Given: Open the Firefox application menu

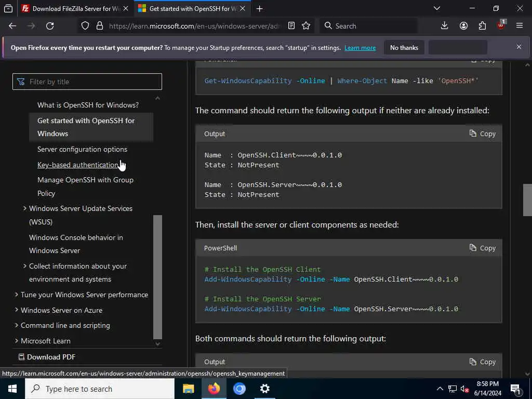Looking at the screenshot, I should (x=520, y=26).
